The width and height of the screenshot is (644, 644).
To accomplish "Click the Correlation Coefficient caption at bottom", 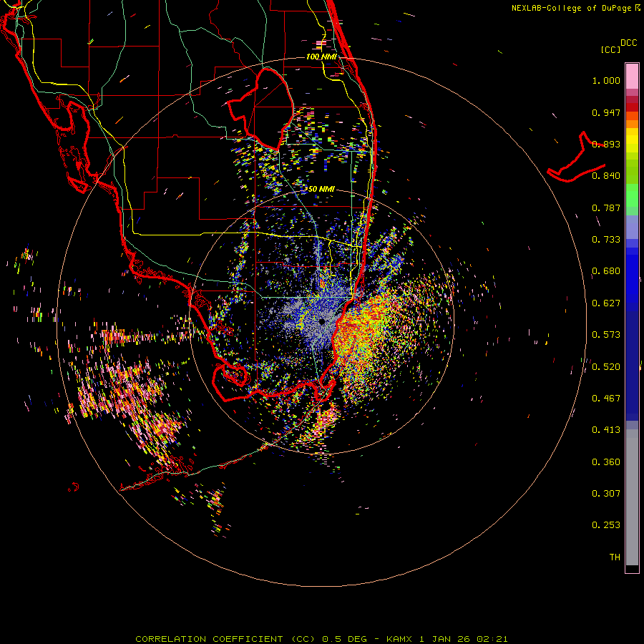I will coord(321,639).
